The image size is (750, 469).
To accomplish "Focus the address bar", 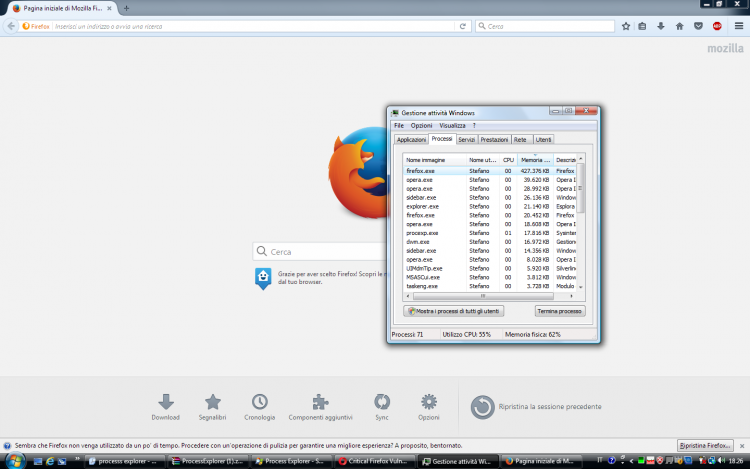I will (x=254, y=26).
